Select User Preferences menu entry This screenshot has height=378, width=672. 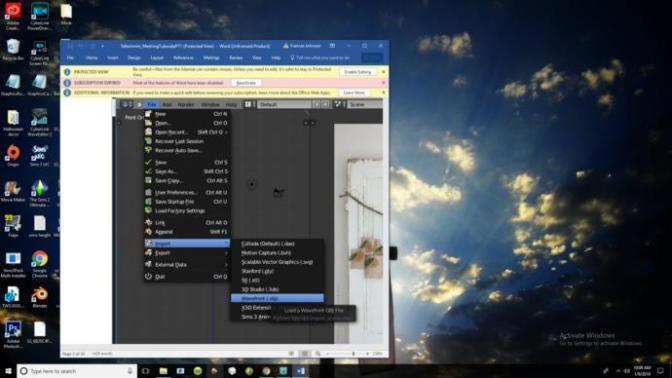(x=187, y=192)
